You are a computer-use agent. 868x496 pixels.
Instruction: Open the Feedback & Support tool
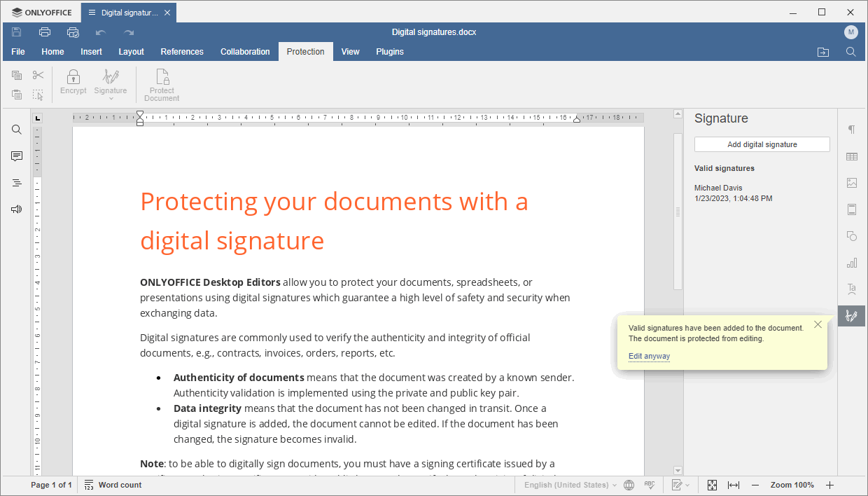pos(16,209)
